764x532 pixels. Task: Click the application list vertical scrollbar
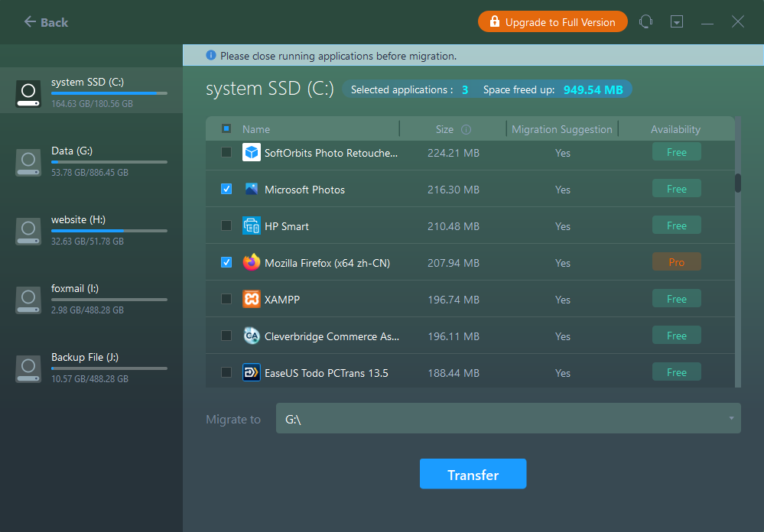point(738,183)
